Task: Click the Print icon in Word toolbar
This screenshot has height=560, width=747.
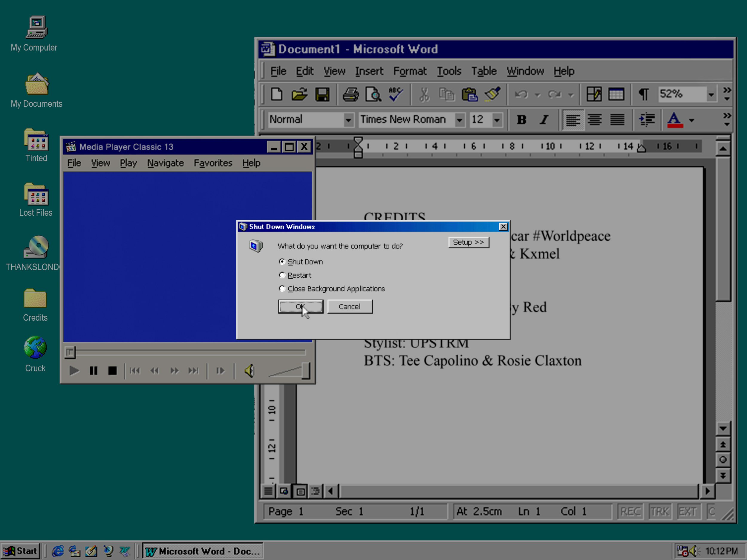Action: pyautogui.click(x=350, y=94)
